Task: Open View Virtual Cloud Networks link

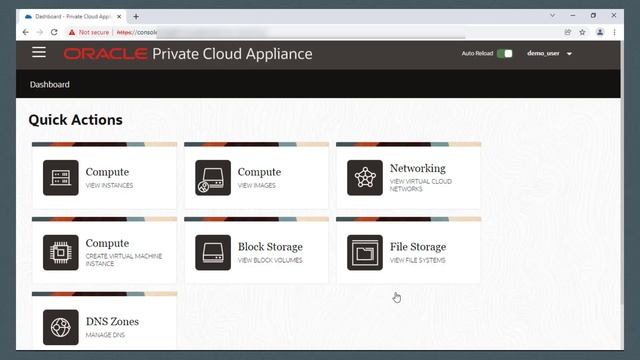Action: (x=421, y=185)
